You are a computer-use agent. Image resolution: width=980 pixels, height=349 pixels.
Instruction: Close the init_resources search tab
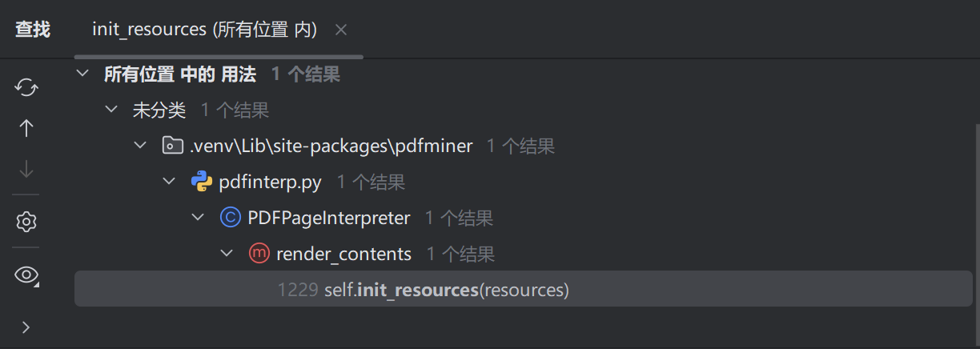point(340,30)
